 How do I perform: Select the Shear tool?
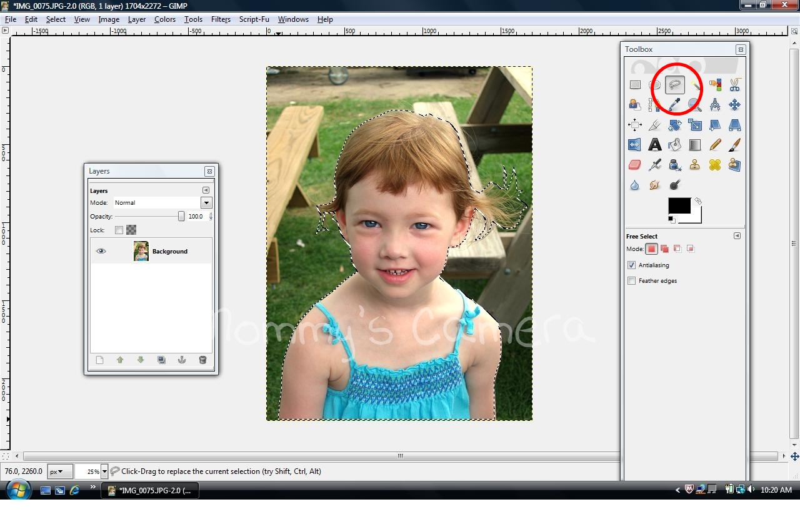click(x=715, y=125)
